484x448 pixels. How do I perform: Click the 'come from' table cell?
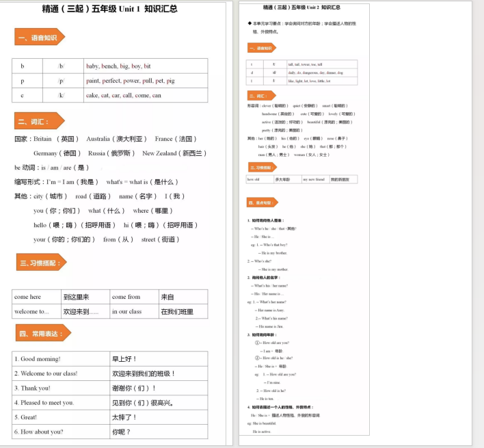(134, 297)
